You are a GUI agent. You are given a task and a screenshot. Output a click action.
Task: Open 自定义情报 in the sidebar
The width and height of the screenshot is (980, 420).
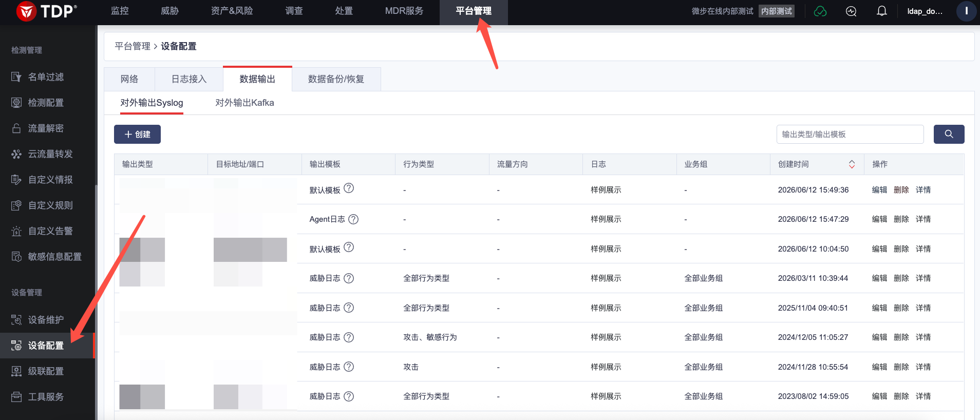pyautogui.click(x=50, y=180)
